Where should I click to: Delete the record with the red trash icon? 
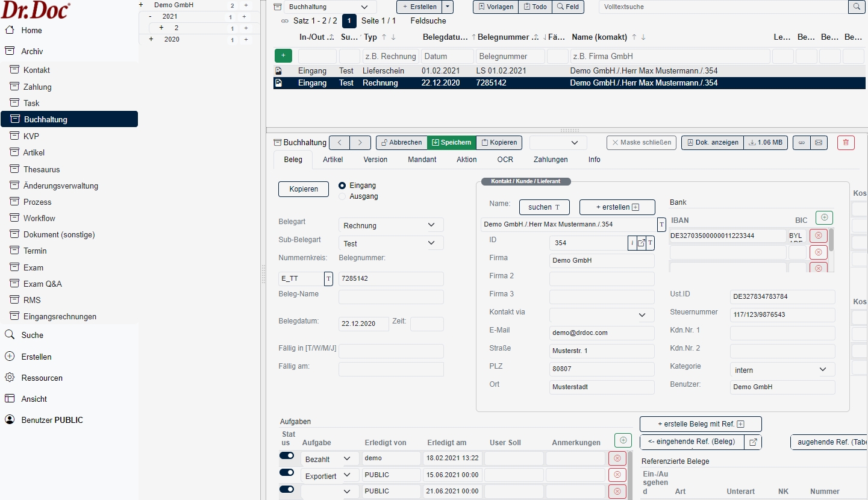pyautogui.click(x=846, y=143)
